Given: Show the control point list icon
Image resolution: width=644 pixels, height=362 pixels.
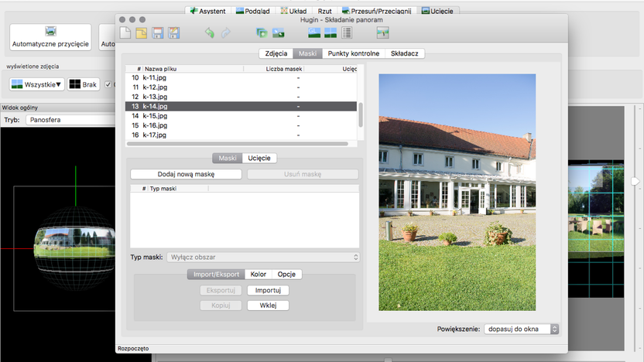Looking at the screenshot, I should (347, 32).
